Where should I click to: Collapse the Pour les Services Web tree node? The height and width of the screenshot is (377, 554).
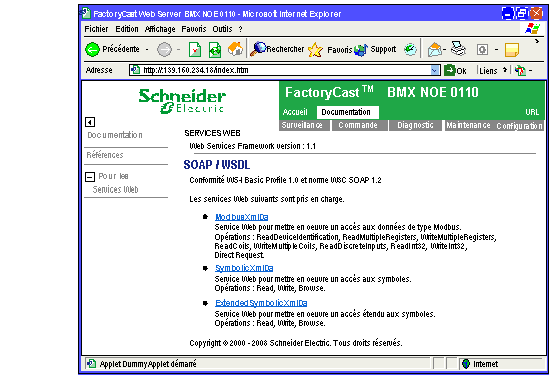(90, 177)
